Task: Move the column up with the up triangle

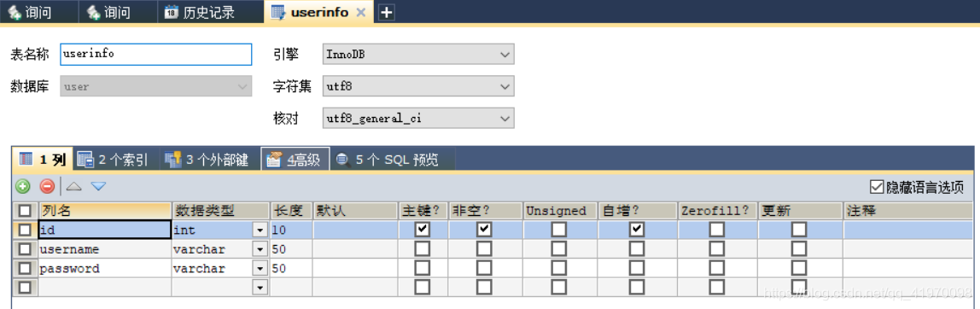Action: [73, 186]
